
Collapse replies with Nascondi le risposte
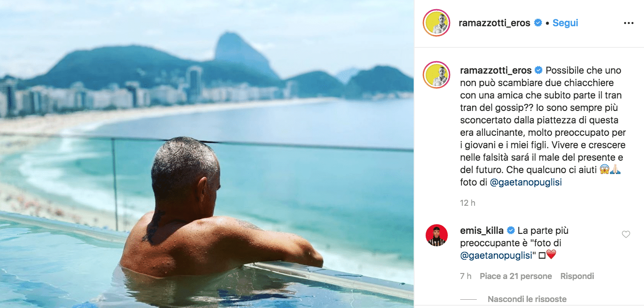[x=527, y=299]
